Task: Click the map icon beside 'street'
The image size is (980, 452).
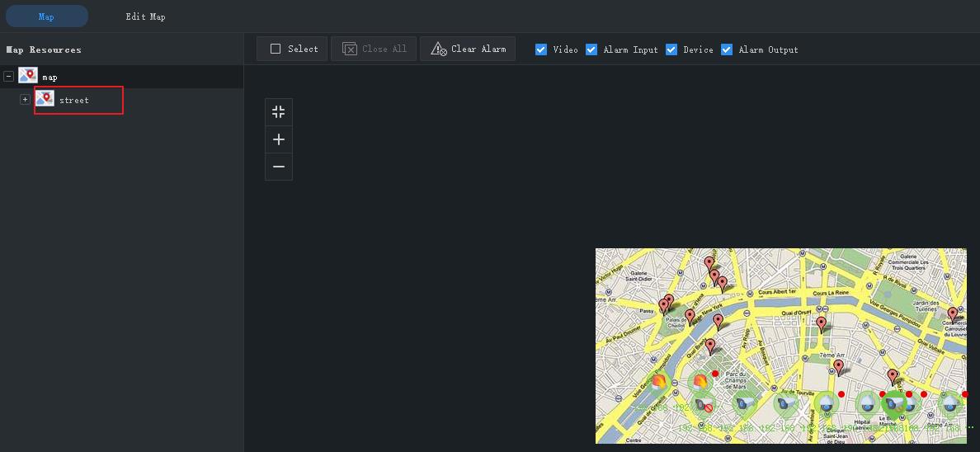Action: [x=45, y=98]
